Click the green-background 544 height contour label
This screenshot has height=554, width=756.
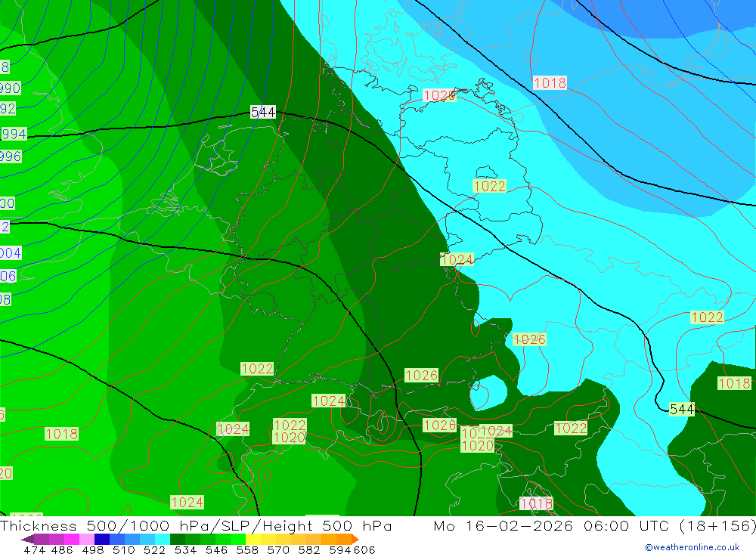click(x=682, y=410)
